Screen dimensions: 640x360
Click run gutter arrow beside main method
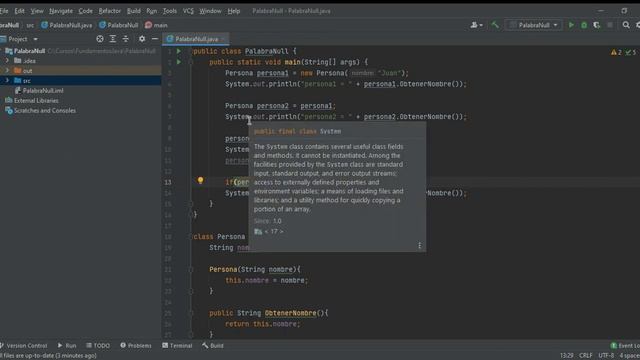tap(179, 62)
